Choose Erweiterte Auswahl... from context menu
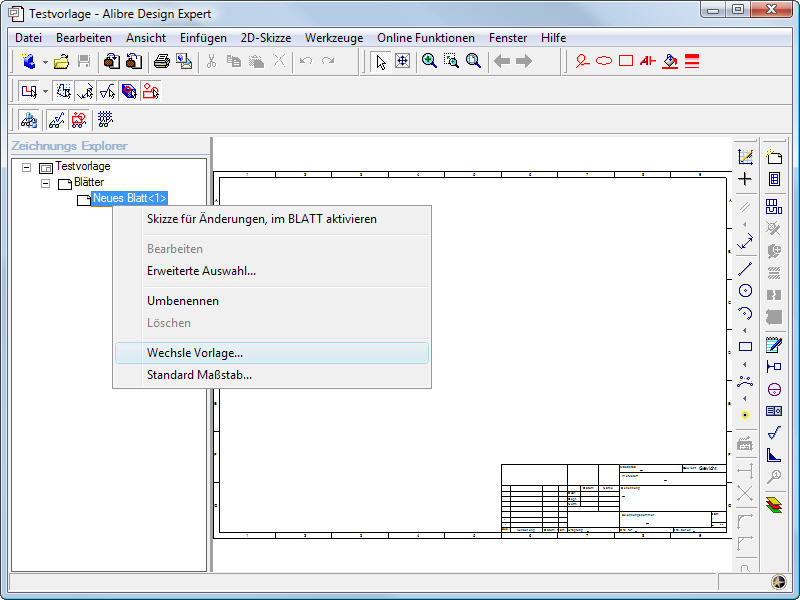The image size is (800, 600). click(272, 271)
